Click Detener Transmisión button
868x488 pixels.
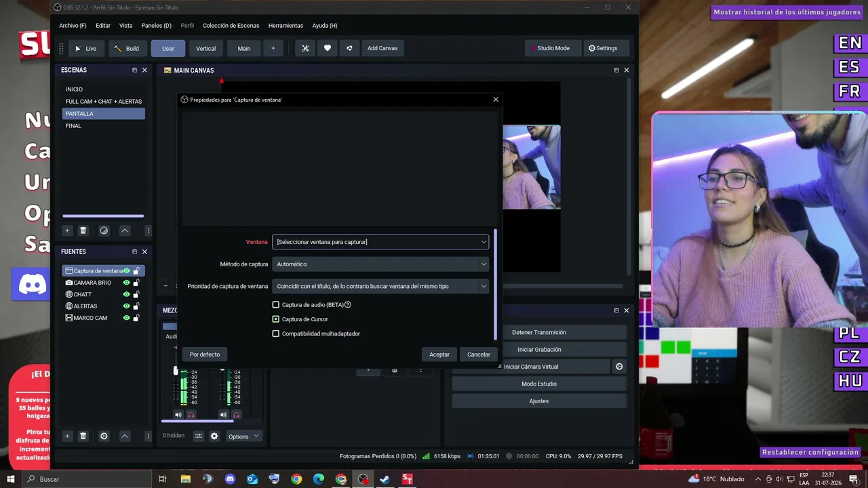539,332
